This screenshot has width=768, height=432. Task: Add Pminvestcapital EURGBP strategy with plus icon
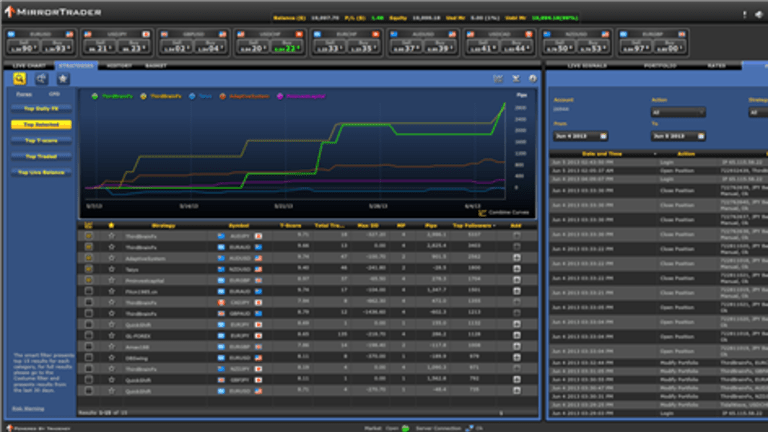(x=516, y=280)
